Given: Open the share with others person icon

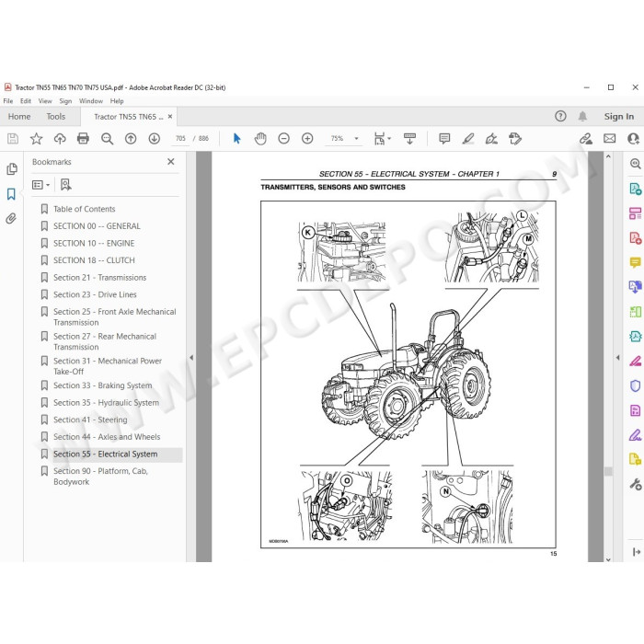Looking at the screenshot, I should click(633, 139).
